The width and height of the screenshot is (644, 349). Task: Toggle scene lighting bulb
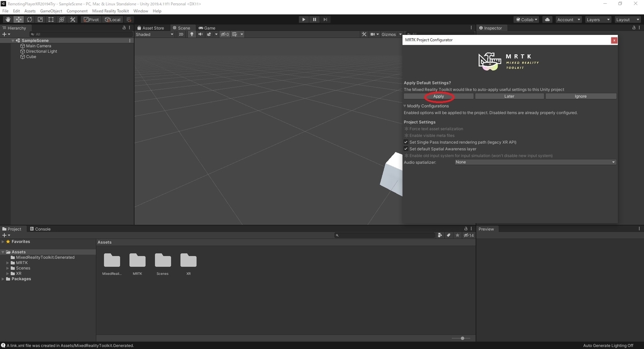(192, 34)
